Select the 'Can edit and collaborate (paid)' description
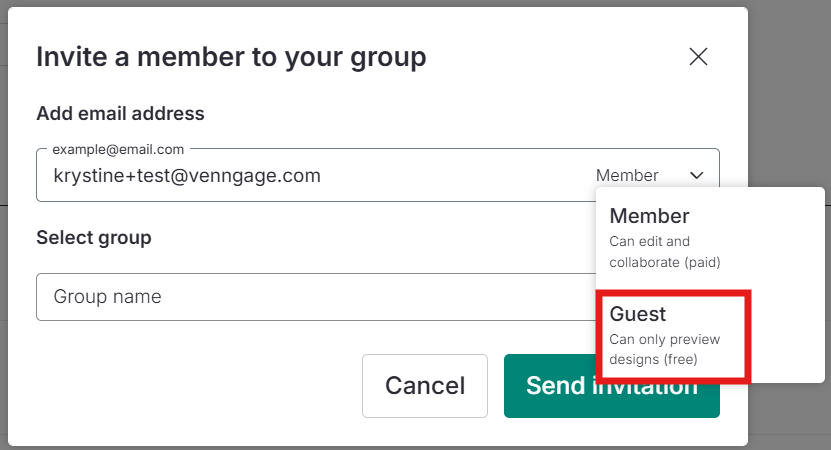Screen dimensions: 831x450 [665, 252]
